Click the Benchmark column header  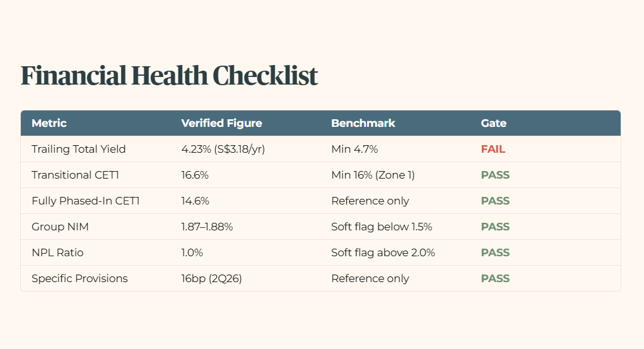click(363, 123)
